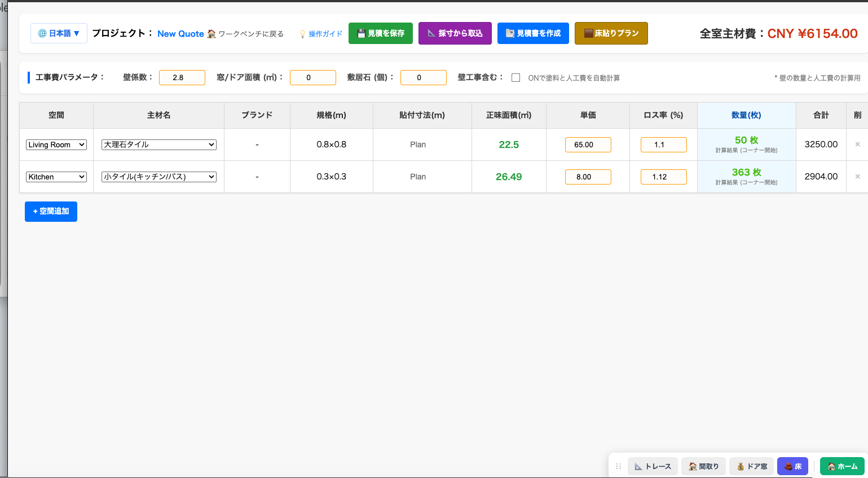The height and width of the screenshot is (478, 868).
Task: Click the 22.5 net area value
Action: (x=509, y=144)
